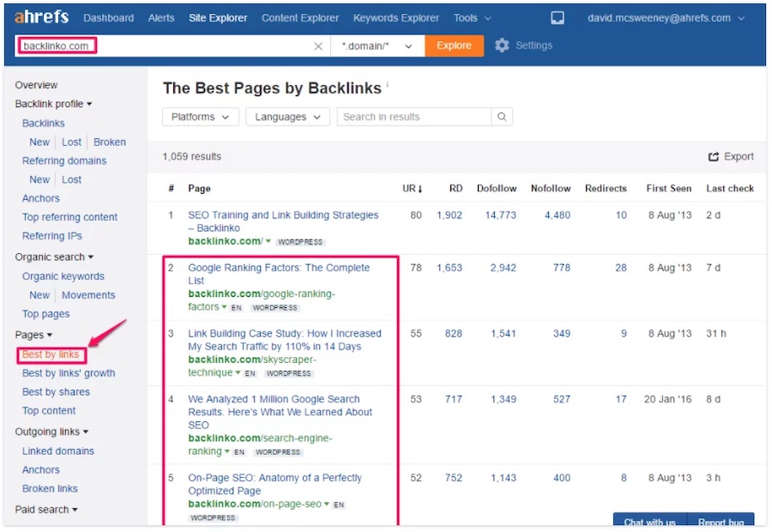Open the info icon beside page title

pos(387,85)
